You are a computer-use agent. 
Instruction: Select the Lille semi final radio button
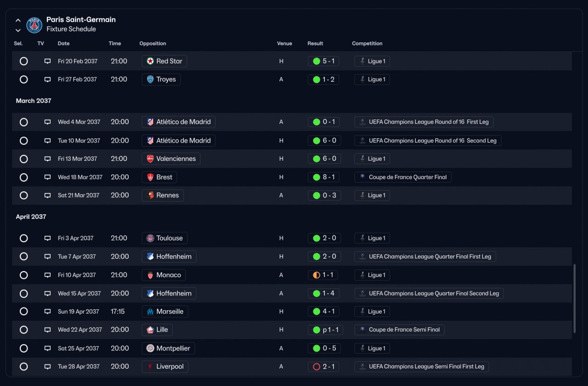pos(24,330)
